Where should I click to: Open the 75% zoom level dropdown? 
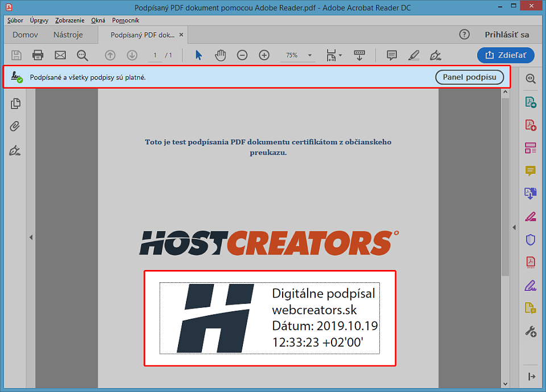coord(297,55)
